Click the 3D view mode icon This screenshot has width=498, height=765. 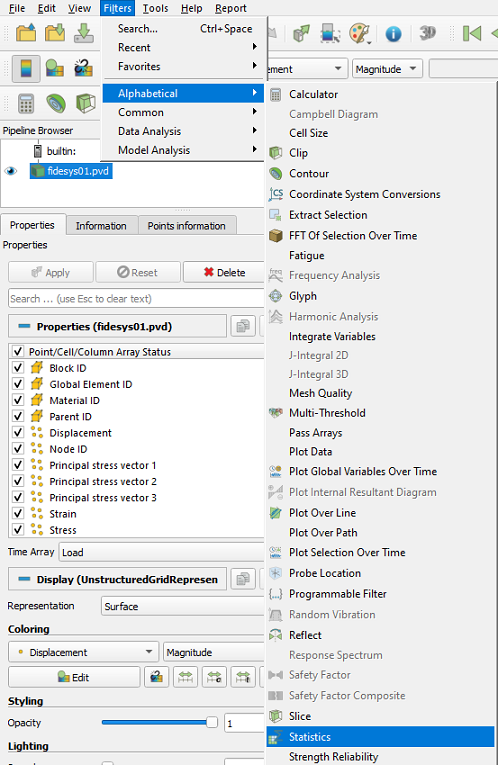[x=427, y=34]
